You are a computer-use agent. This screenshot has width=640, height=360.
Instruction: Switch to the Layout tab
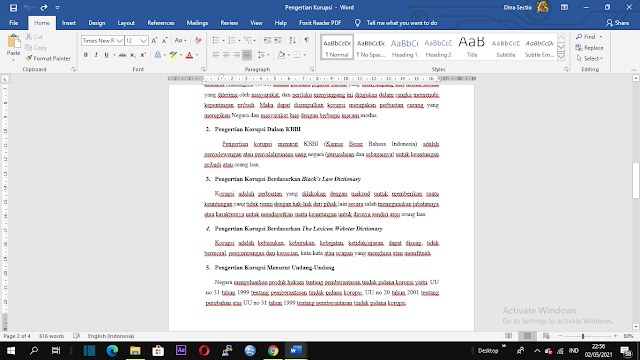126,23
